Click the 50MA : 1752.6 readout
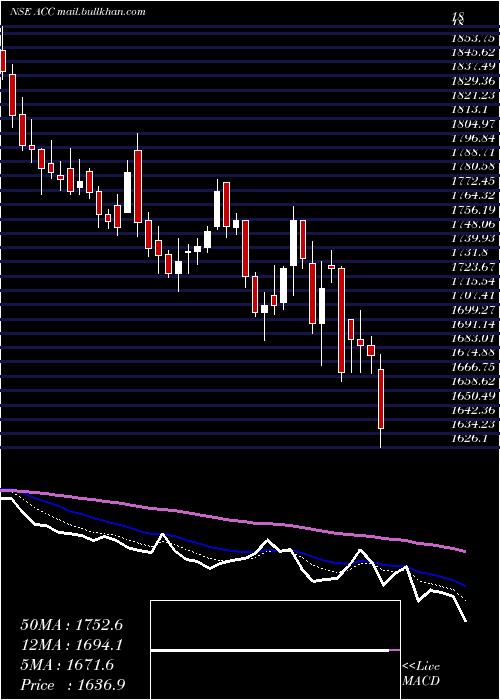Image resolution: width=500 pixels, height=700 pixels. 72,625
